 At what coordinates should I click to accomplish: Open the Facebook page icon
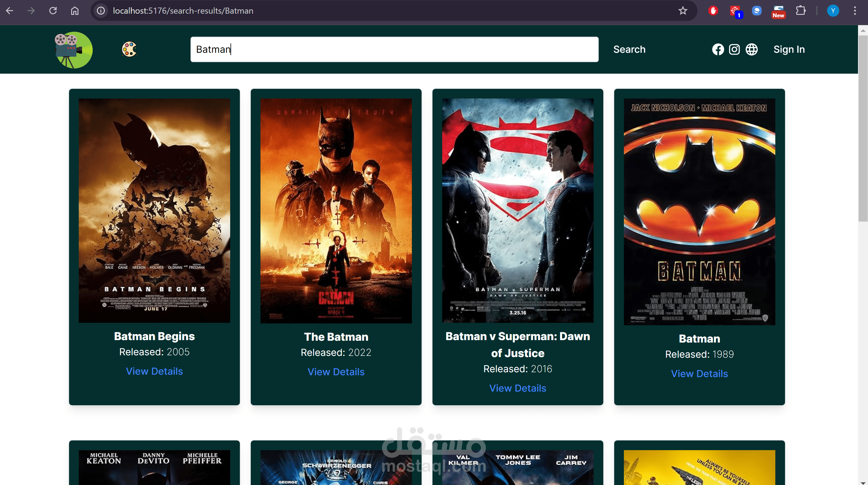[x=718, y=49]
